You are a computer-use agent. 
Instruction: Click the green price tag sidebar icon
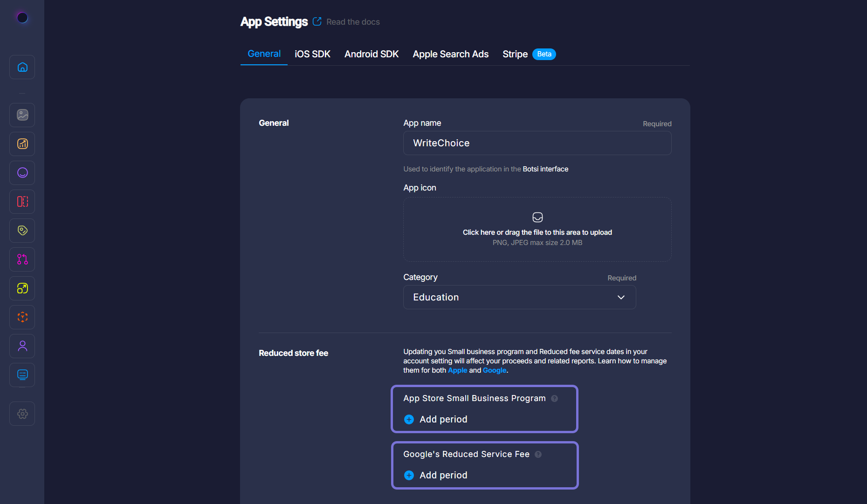pyautogui.click(x=22, y=231)
